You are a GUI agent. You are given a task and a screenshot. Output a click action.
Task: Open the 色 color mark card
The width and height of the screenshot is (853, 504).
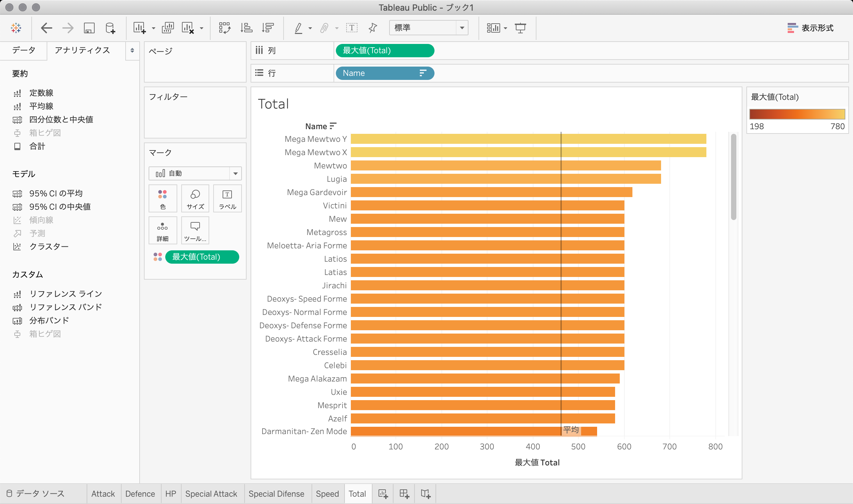[163, 198]
